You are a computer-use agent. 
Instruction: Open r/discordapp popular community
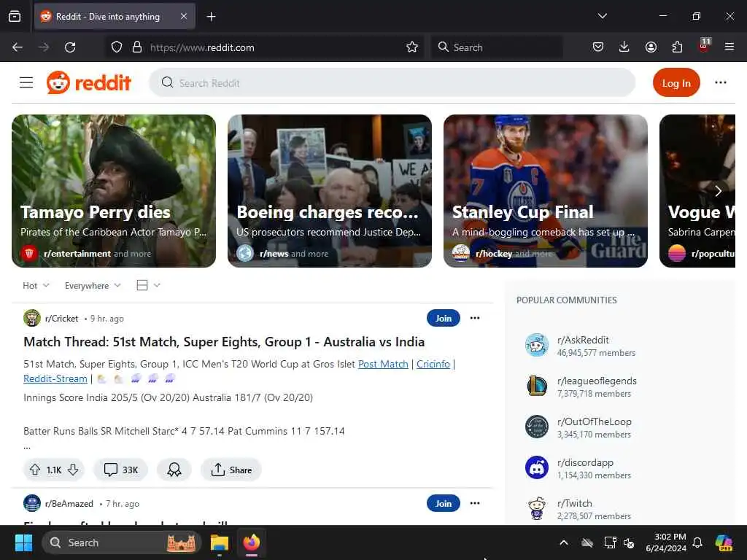(x=586, y=463)
